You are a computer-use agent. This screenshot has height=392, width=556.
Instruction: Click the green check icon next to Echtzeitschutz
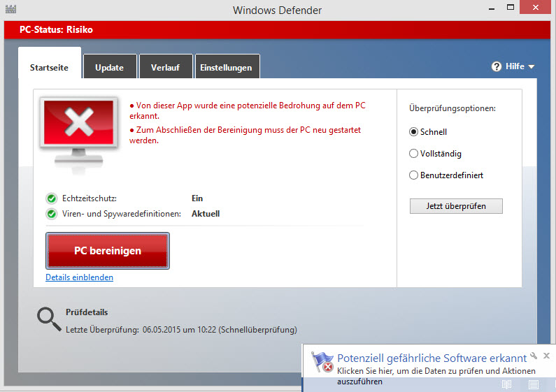coord(52,198)
